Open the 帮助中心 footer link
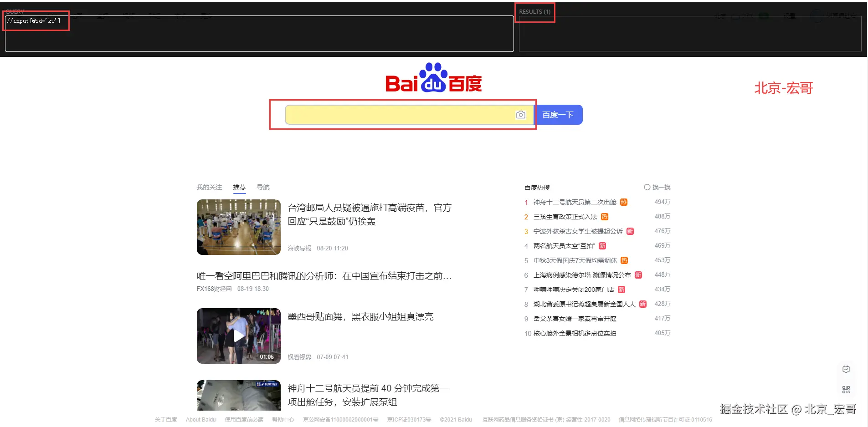This screenshot has width=868, height=427. click(283, 420)
